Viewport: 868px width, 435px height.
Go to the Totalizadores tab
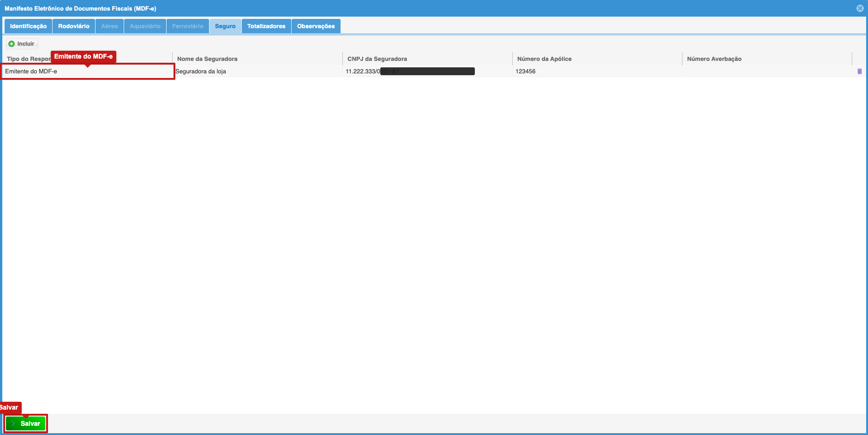(266, 26)
